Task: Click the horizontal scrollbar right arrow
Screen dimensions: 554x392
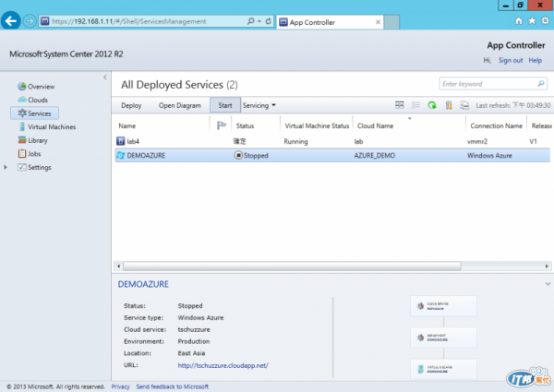Action: 547,266
